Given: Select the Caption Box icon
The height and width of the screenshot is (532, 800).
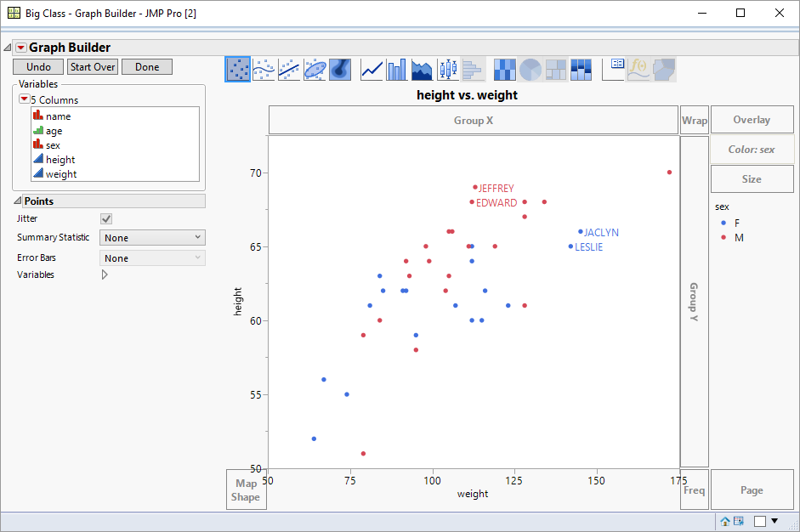Looking at the screenshot, I should [x=613, y=69].
